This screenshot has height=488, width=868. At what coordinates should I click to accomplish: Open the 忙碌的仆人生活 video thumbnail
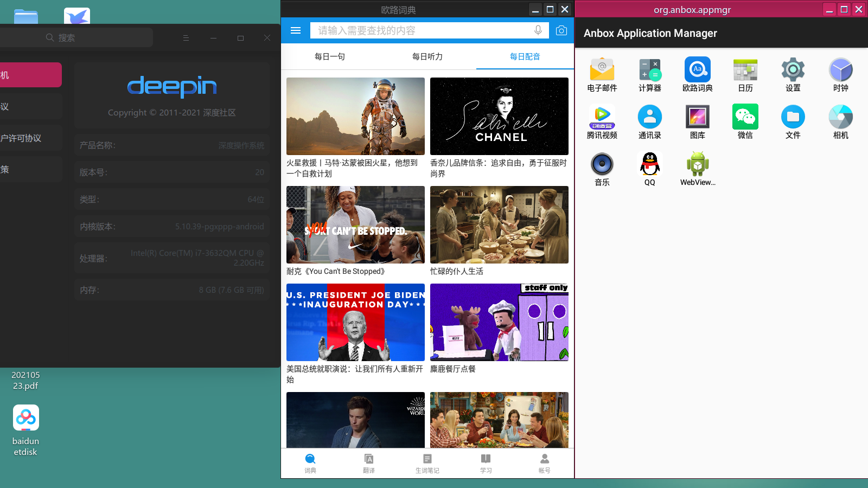[x=499, y=224]
